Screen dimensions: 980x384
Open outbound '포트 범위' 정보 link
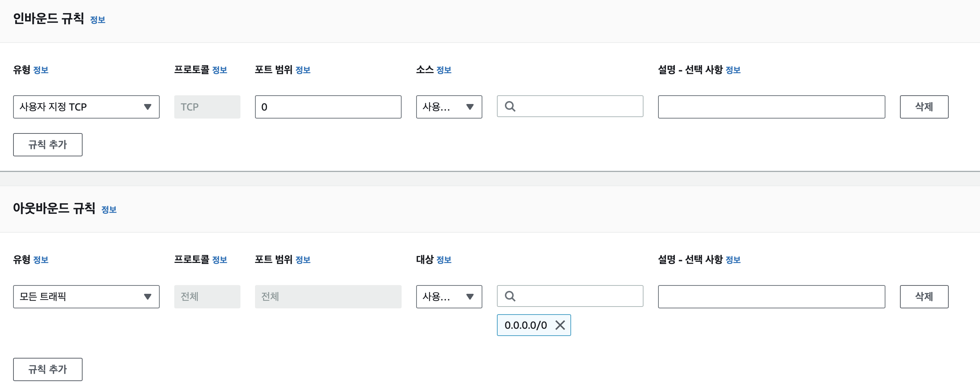[x=303, y=260]
